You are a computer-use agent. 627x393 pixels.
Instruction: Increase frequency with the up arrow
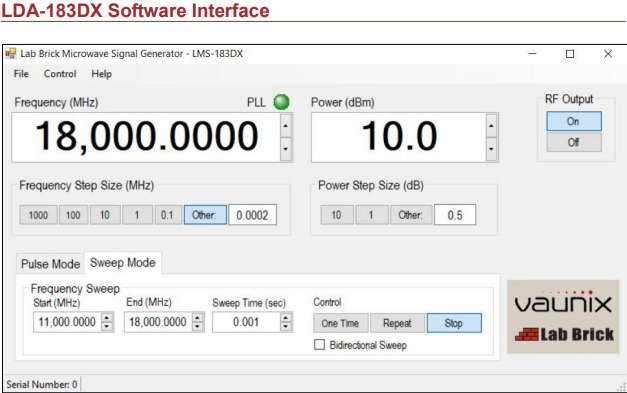click(286, 126)
